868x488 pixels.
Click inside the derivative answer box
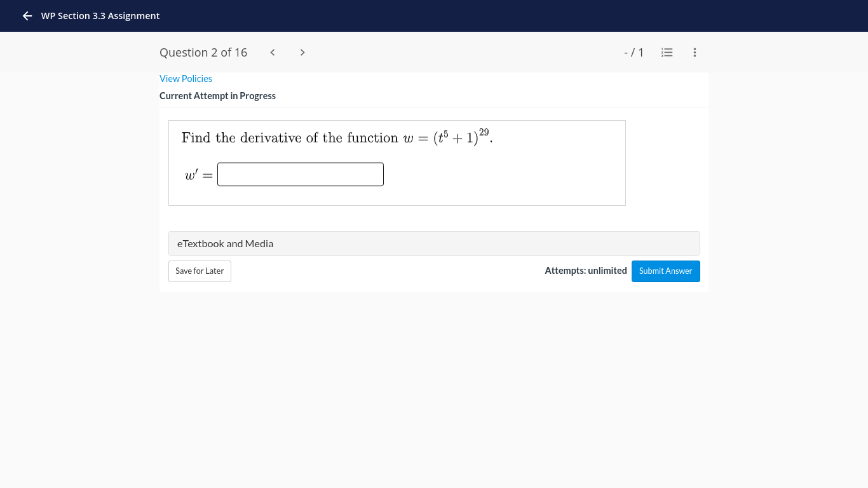point(300,174)
